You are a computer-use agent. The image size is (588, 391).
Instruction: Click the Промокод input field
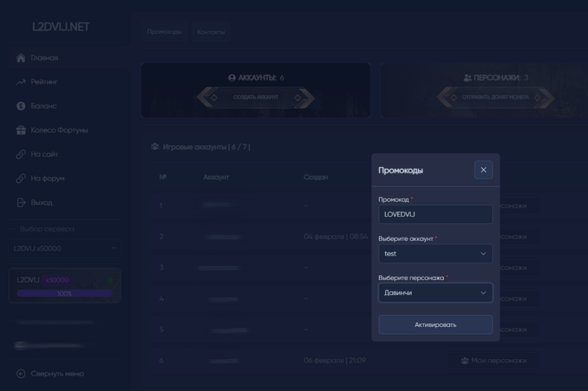click(435, 215)
